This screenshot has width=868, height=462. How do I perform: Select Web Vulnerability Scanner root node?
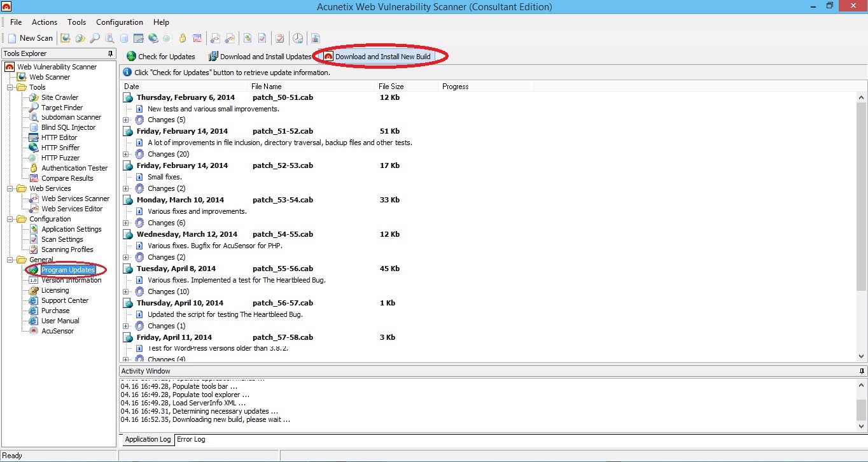point(57,67)
